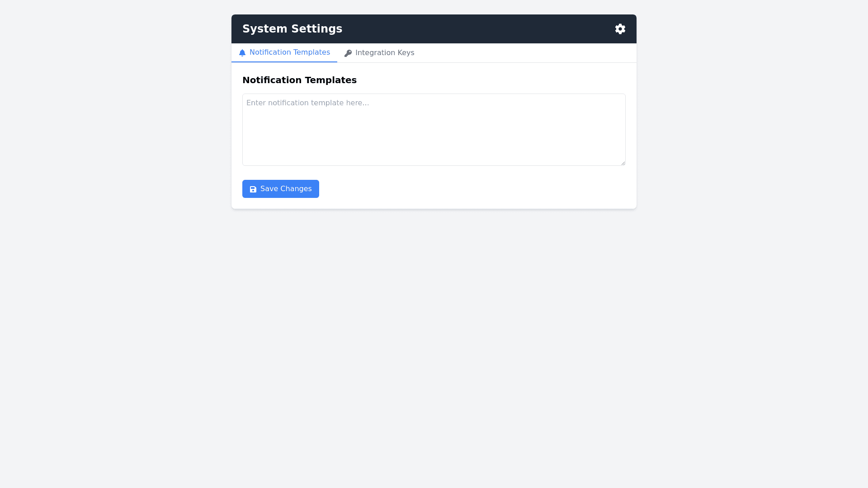Click the floppy disk save icon
868x488 pixels.
[x=253, y=189]
